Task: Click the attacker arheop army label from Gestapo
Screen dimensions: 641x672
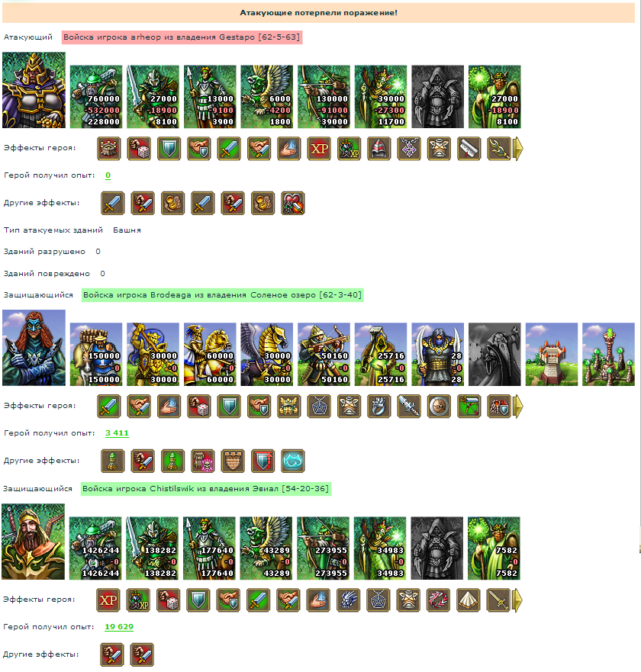Action: (182, 37)
